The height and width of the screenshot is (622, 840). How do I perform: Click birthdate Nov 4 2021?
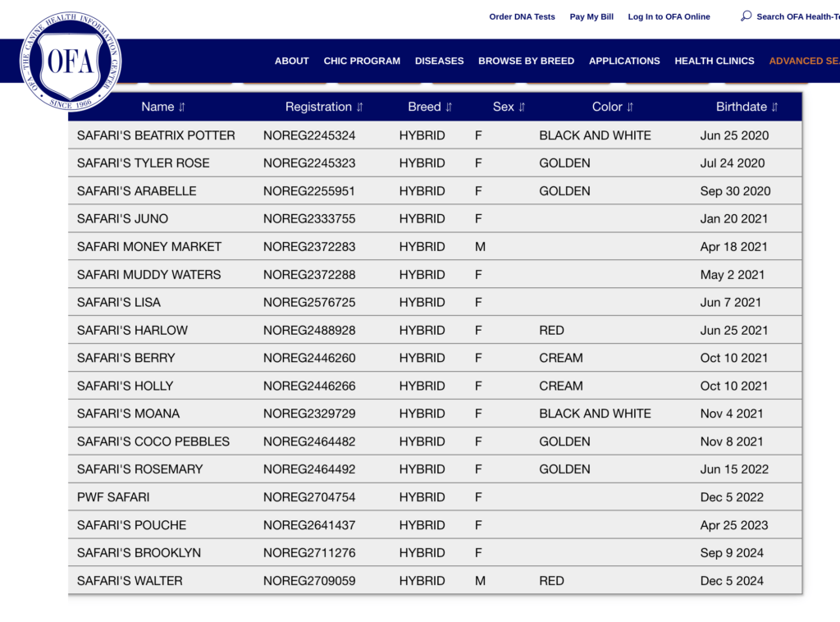(731, 414)
